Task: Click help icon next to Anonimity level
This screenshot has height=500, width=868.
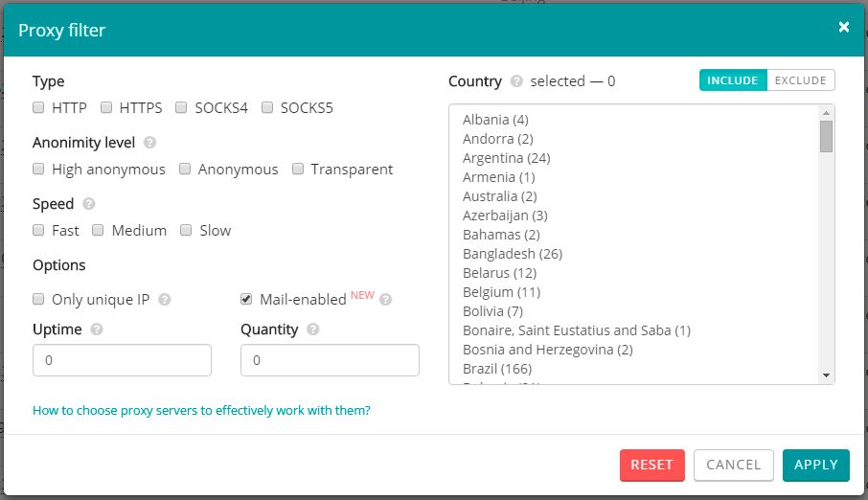Action: point(149,143)
